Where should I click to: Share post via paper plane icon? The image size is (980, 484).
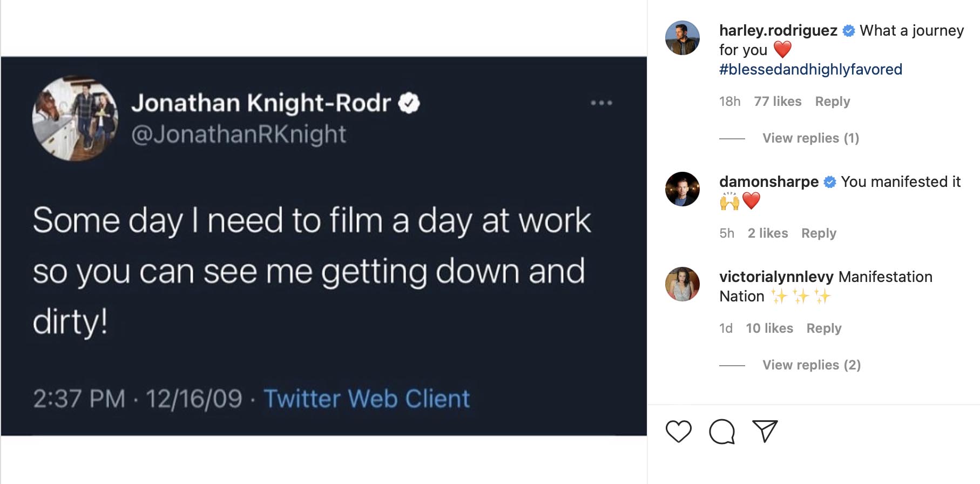pos(765,431)
